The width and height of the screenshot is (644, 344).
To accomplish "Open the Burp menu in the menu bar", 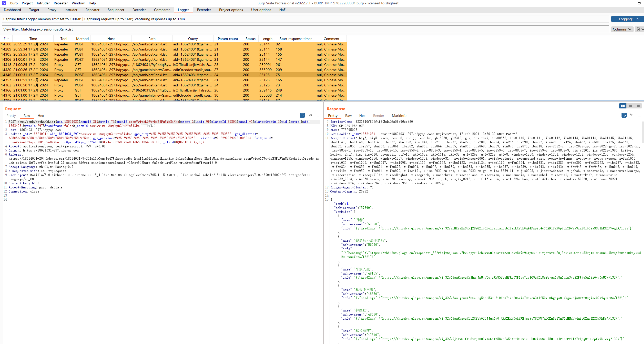I will (14, 3).
